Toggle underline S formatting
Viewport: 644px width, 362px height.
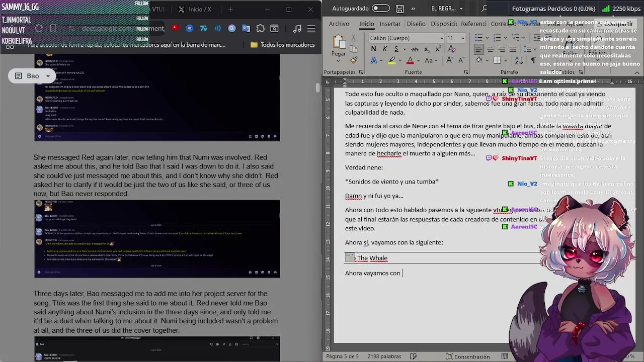point(396,49)
